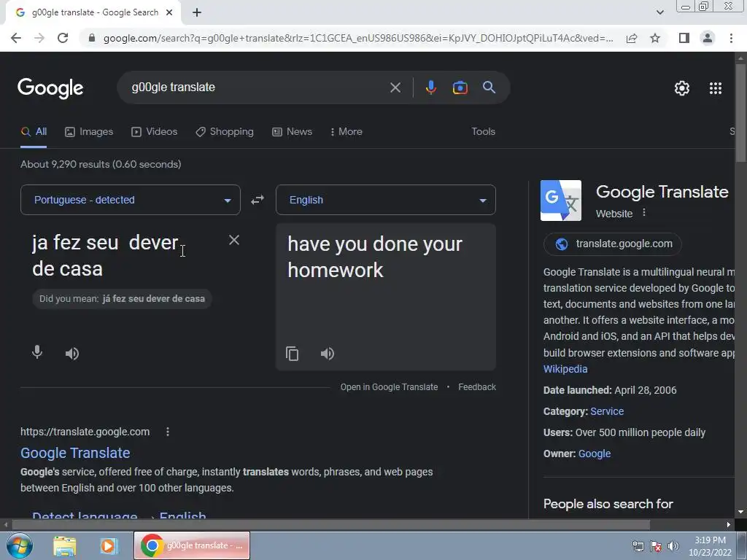Listen to the Portuguese source text
747x560 pixels.
point(72,354)
